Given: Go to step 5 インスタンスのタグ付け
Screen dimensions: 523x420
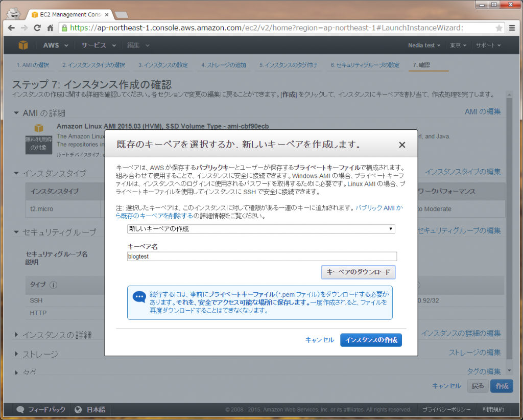Looking at the screenshot, I should 288,65.
